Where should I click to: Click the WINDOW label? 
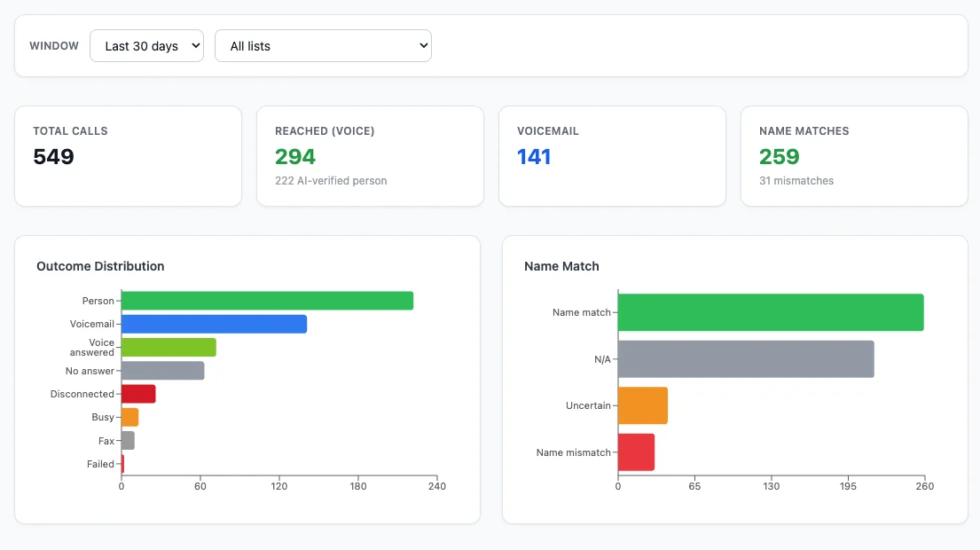54,46
